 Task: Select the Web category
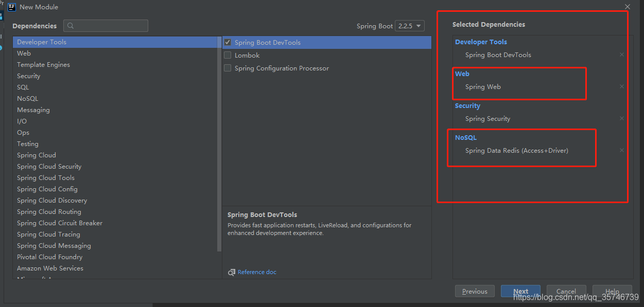click(x=115, y=53)
